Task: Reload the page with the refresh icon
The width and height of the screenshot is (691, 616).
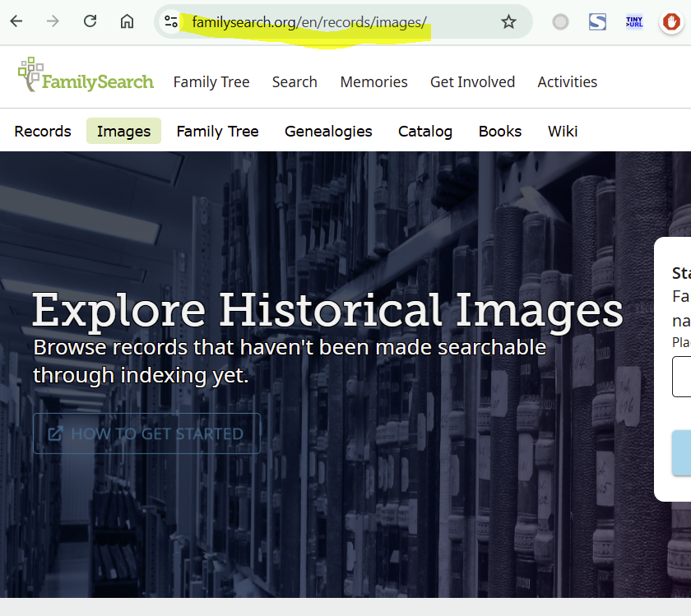Action: pyautogui.click(x=90, y=21)
